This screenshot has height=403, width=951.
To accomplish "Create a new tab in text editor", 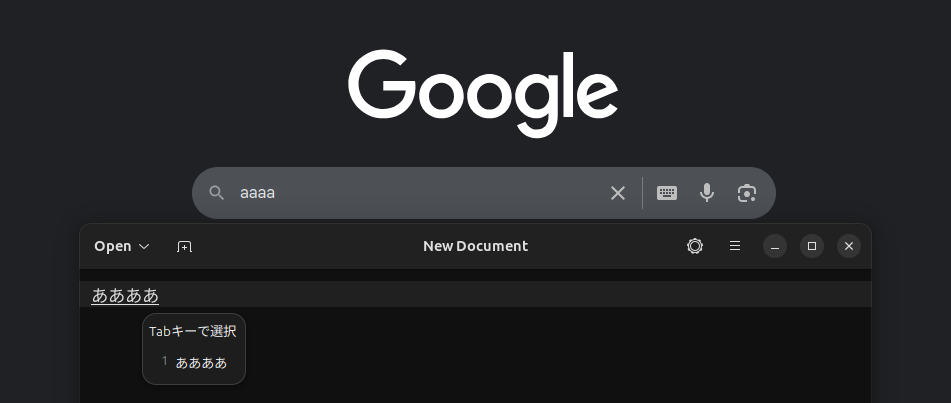I will point(184,246).
